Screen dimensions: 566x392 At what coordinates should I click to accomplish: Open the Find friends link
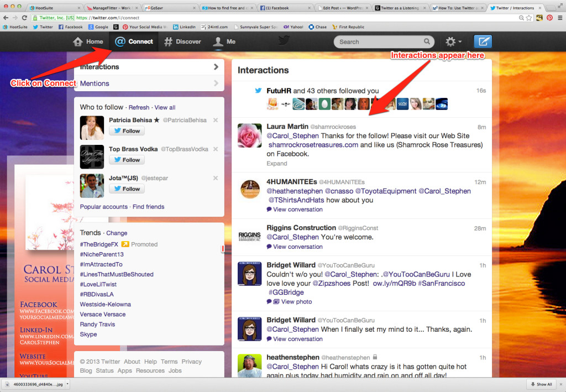(148, 207)
